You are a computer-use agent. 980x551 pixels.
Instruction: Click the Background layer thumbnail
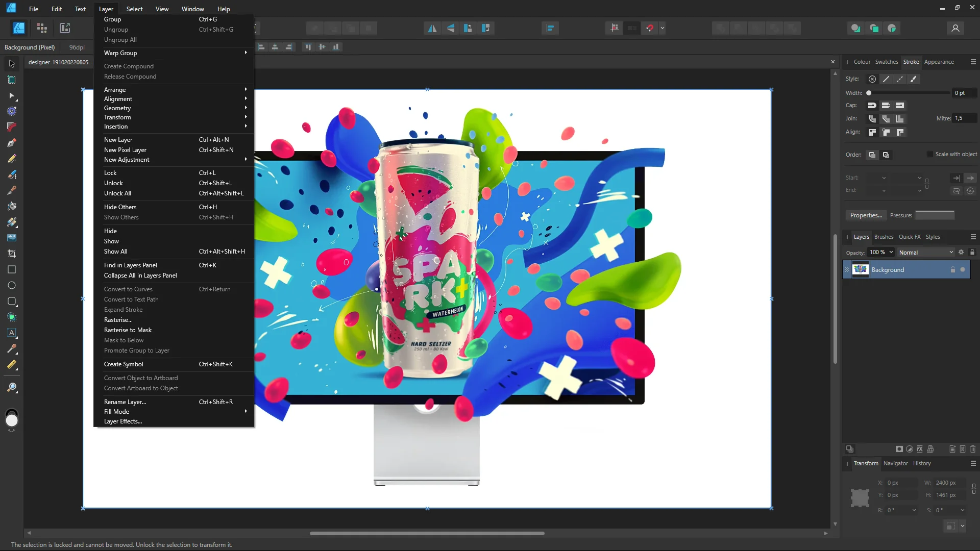861,269
